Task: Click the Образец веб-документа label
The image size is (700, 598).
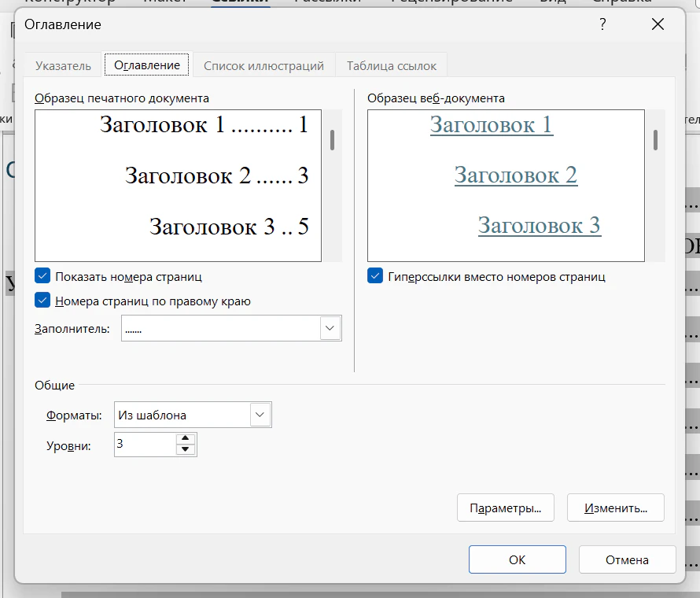Action: [x=436, y=98]
